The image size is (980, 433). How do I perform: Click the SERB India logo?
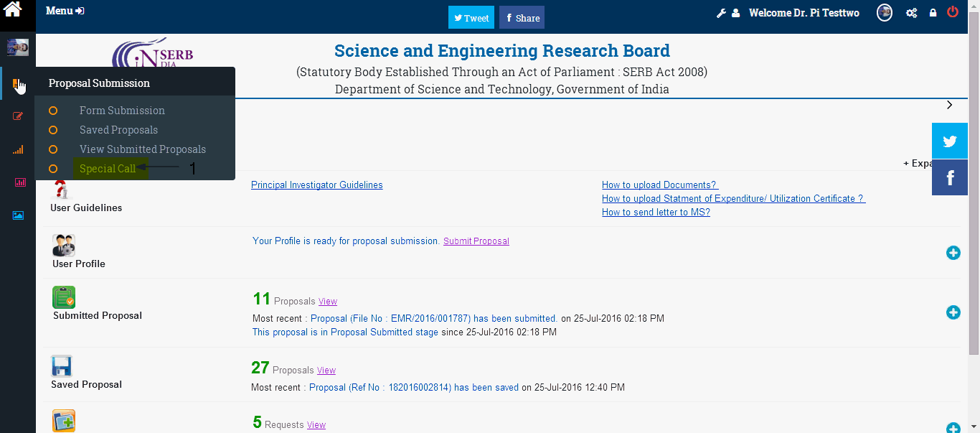pos(153,52)
